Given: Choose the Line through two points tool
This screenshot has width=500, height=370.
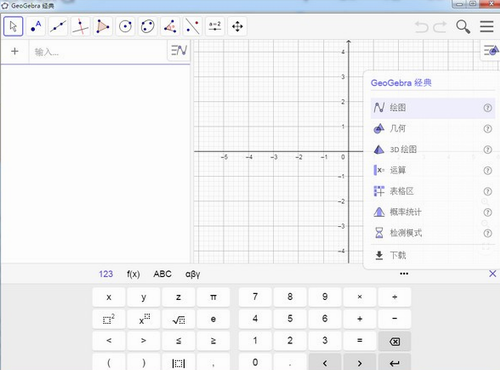Looking at the screenshot, I should click(x=58, y=26).
